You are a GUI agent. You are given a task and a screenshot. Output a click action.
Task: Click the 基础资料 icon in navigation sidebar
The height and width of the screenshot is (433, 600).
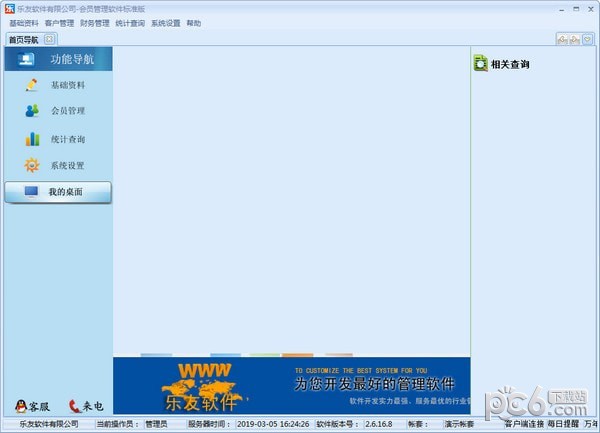click(x=32, y=85)
